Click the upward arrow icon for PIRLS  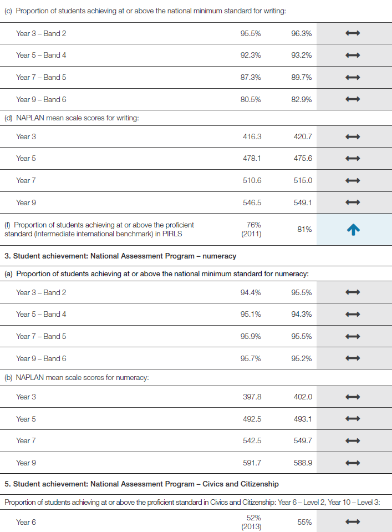pos(353,230)
